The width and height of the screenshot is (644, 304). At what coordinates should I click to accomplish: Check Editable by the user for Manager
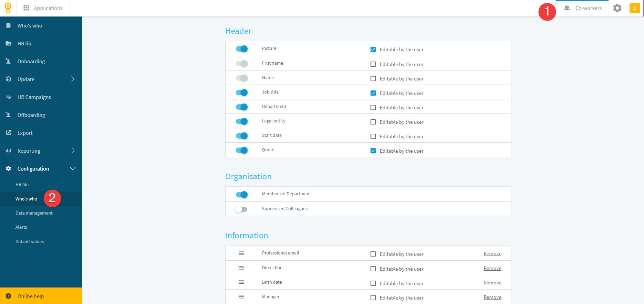[373, 297]
